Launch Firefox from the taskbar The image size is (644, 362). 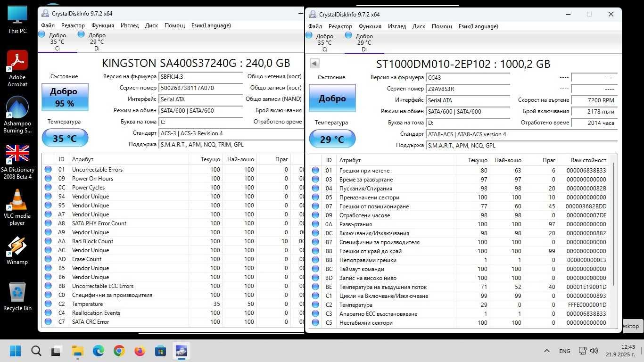[140, 351]
